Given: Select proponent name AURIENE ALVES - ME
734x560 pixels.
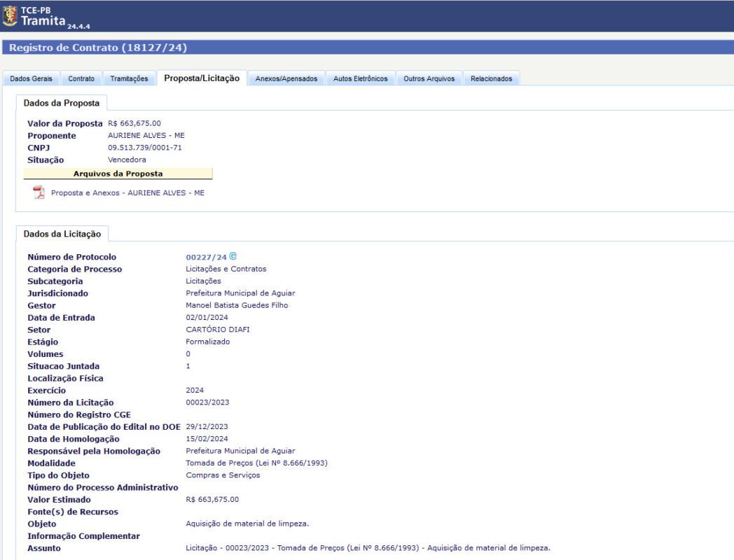Looking at the screenshot, I should pos(146,135).
